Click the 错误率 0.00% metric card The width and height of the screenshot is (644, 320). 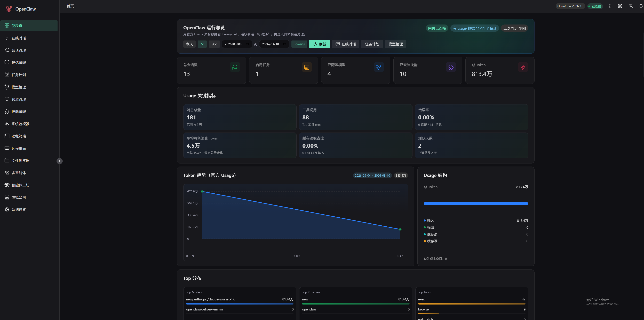click(472, 117)
